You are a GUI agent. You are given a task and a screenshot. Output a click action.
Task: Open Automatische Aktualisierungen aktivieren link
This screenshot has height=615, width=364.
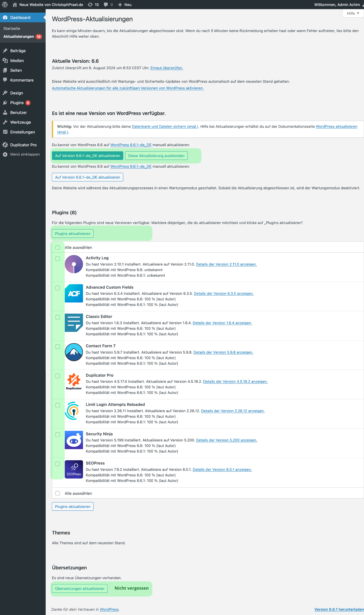pyautogui.click(x=128, y=88)
